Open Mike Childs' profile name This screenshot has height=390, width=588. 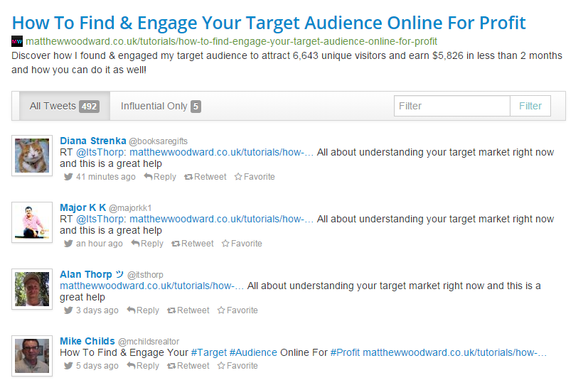(x=87, y=341)
